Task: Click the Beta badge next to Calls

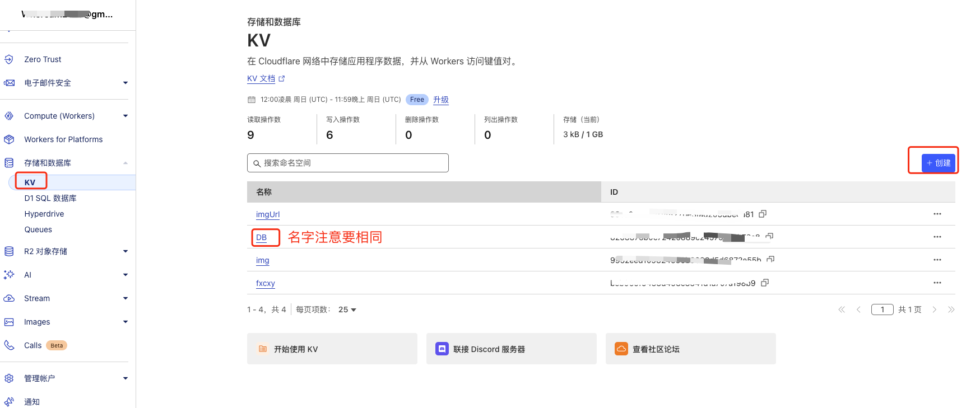Action: click(57, 345)
